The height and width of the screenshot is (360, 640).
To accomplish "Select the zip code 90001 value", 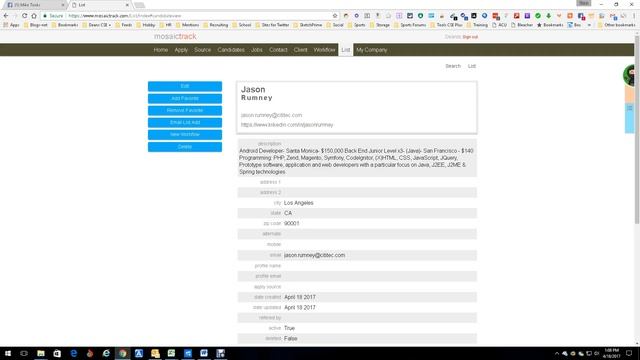I will pyautogui.click(x=291, y=224).
